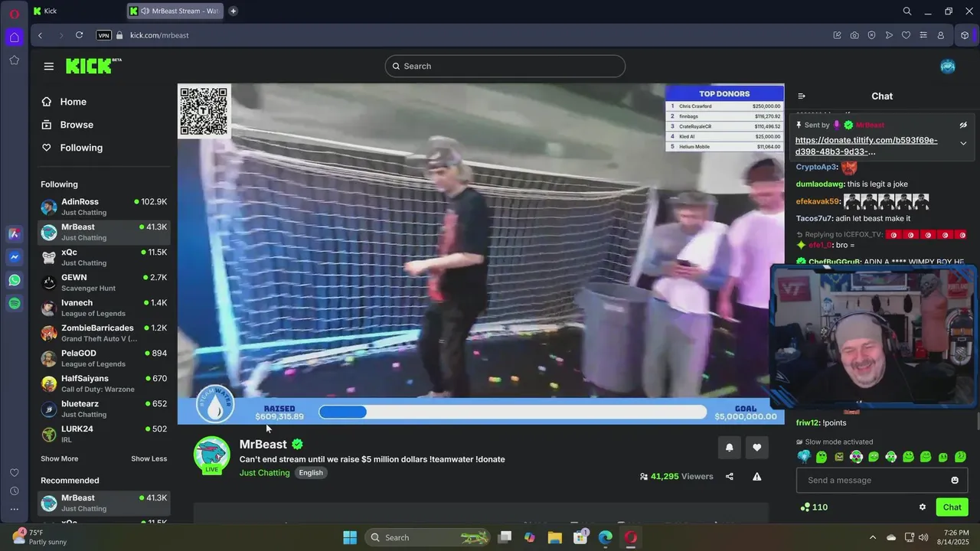Viewport: 980px width, 551px height.
Task: Hide the pinned message in chat
Action: [x=963, y=125]
